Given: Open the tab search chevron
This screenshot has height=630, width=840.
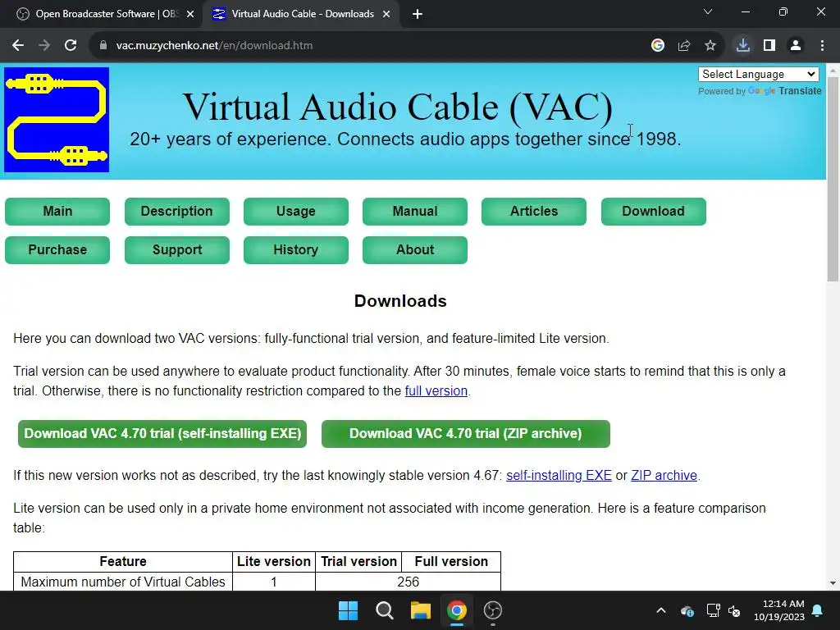Looking at the screenshot, I should [x=708, y=11].
